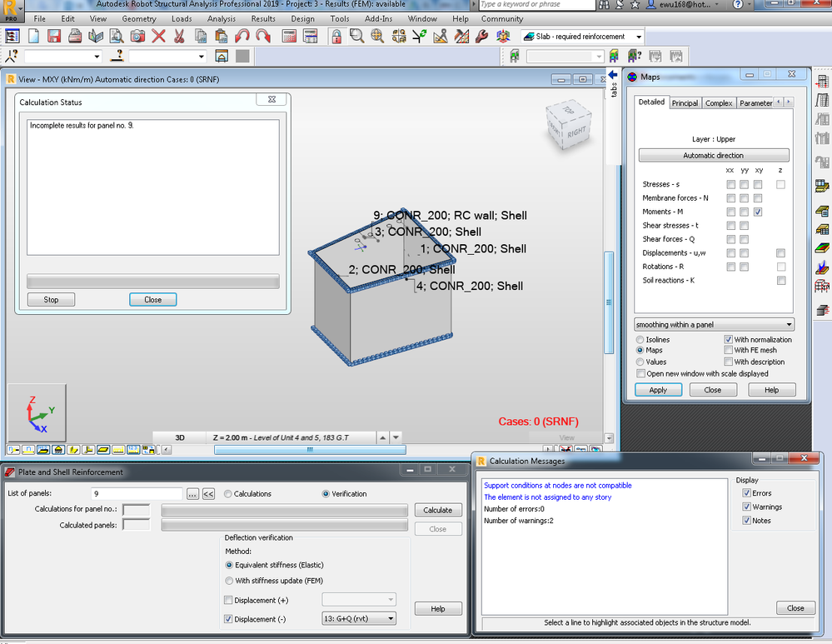Click the Cut scissors icon
Viewport: 832px width, 644px height.
click(179, 36)
